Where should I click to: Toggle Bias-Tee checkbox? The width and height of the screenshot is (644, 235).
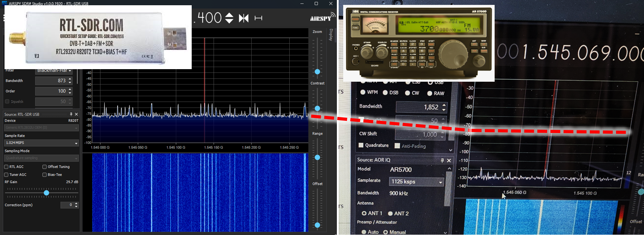click(x=44, y=175)
